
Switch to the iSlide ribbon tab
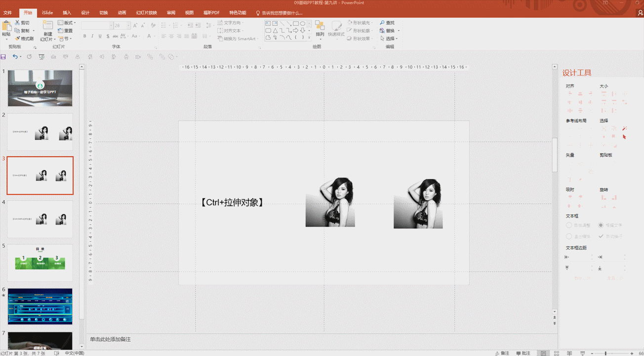click(47, 13)
